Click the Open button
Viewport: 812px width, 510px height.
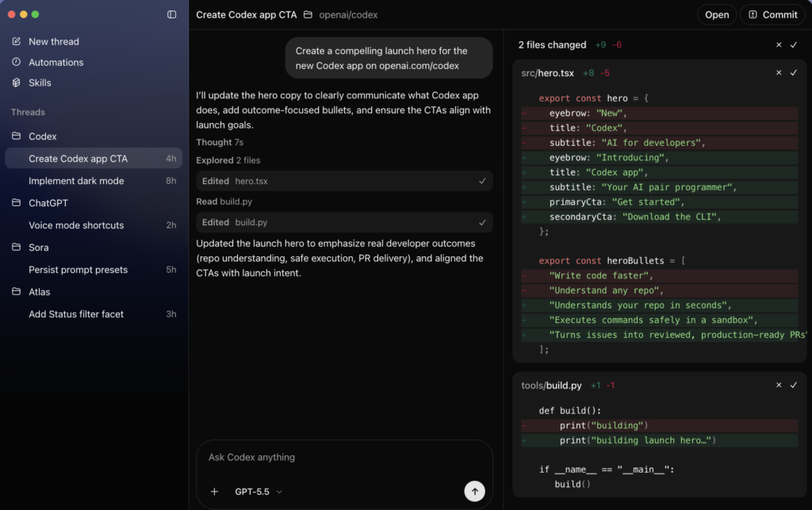717,15
